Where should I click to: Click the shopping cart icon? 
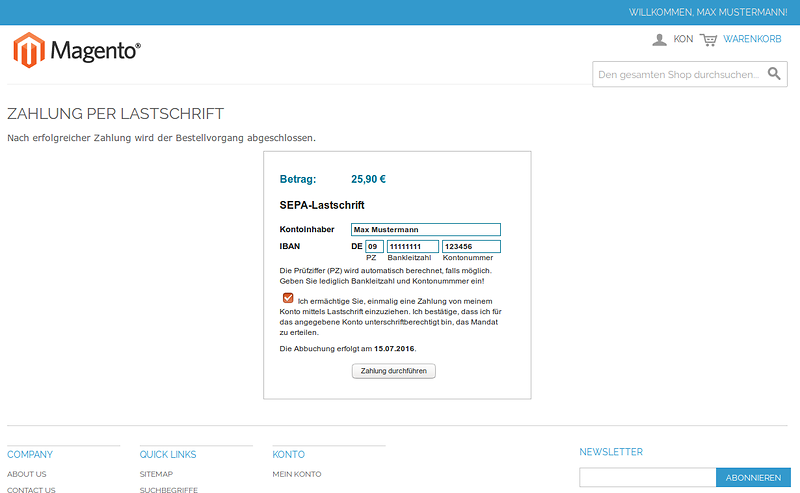709,39
